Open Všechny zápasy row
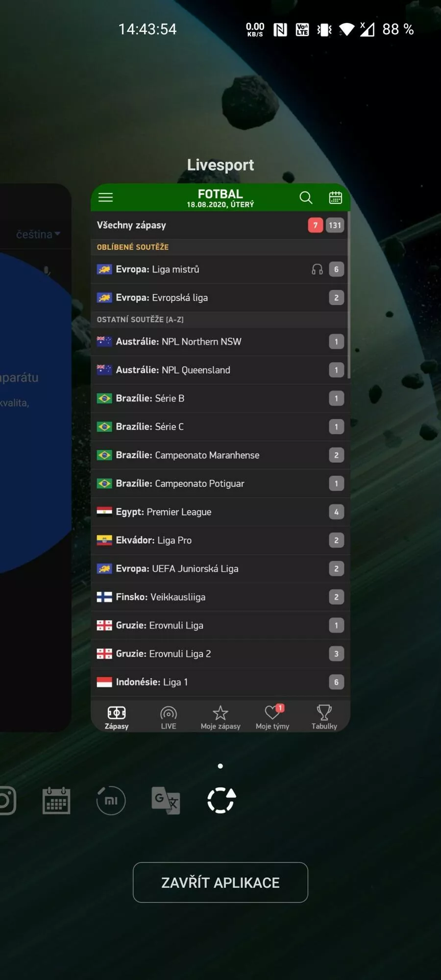This screenshot has height=980, width=441. pyautogui.click(x=219, y=225)
